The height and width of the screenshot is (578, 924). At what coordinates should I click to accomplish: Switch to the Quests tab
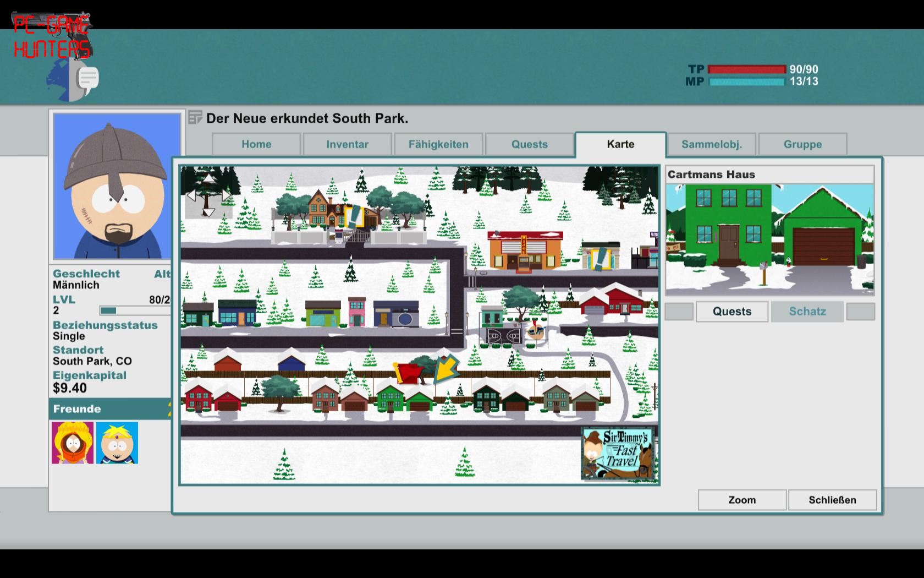[x=529, y=144]
